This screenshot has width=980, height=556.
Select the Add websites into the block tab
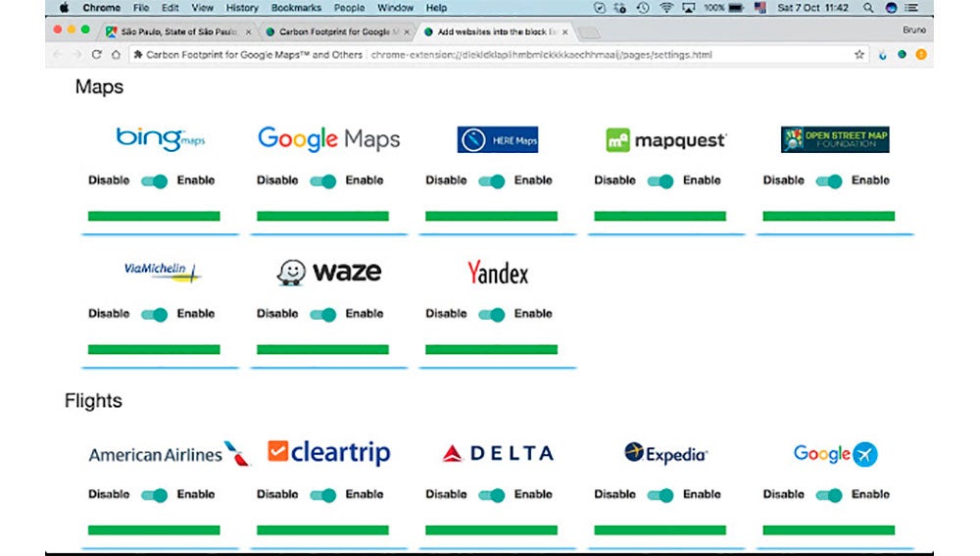[x=494, y=31]
